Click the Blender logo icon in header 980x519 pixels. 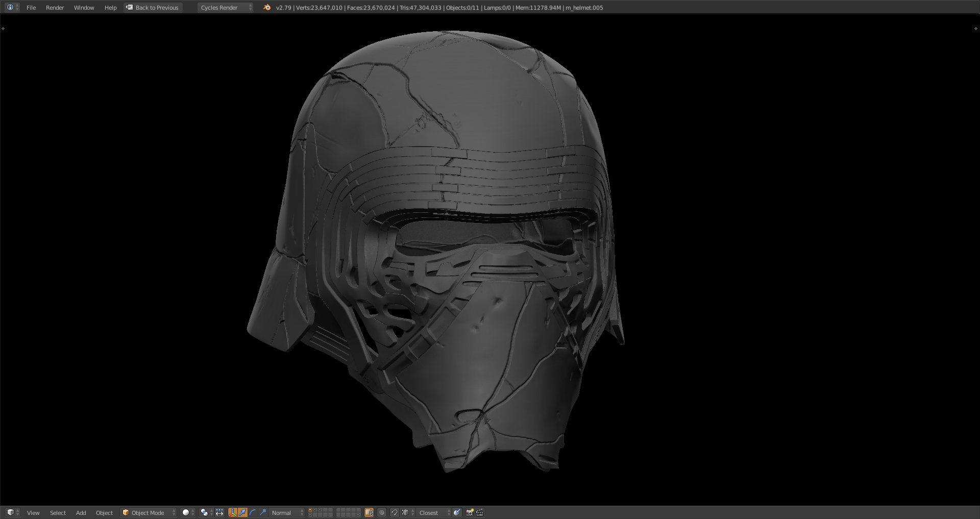tap(267, 8)
